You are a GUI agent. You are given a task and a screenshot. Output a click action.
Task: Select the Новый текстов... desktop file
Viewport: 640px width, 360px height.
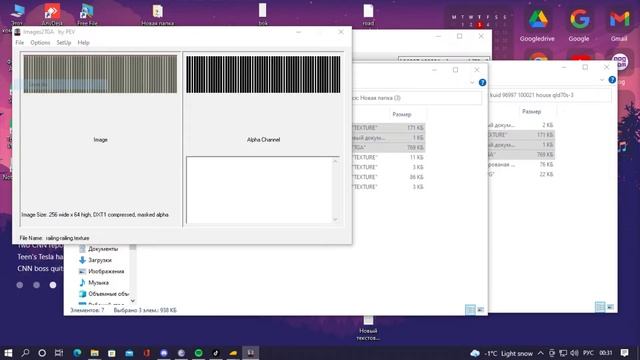click(x=368, y=329)
